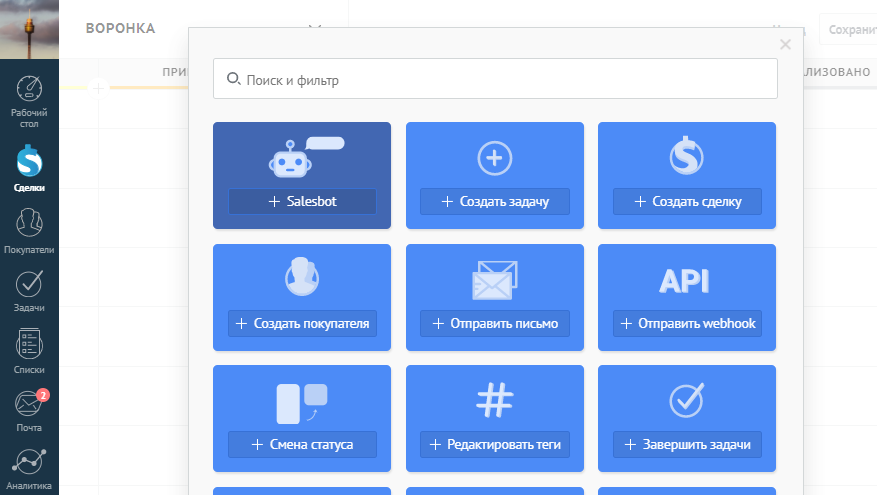This screenshot has width=877, height=495.
Task: Click the envelope send email icon
Action: [x=494, y=280]
